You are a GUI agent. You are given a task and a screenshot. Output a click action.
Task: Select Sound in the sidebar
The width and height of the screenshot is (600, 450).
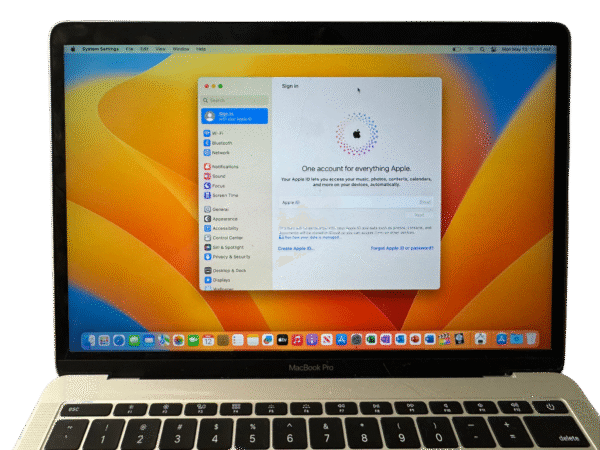tap(215, 176)
